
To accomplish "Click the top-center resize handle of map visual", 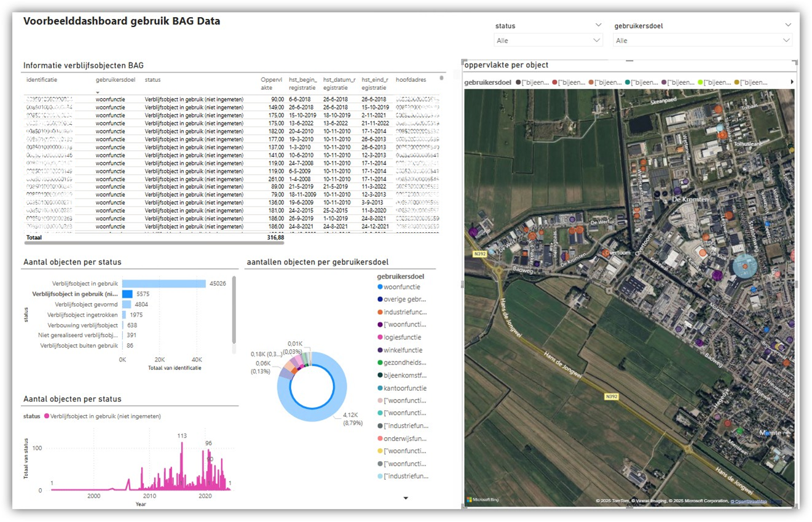I will pyautogui.click(x=629, y=61).
